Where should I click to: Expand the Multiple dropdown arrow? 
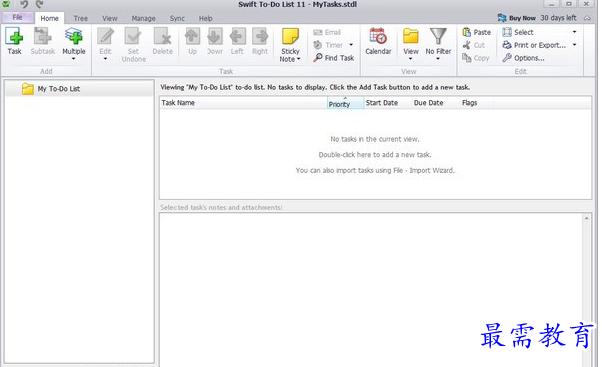tap(73, 59)
